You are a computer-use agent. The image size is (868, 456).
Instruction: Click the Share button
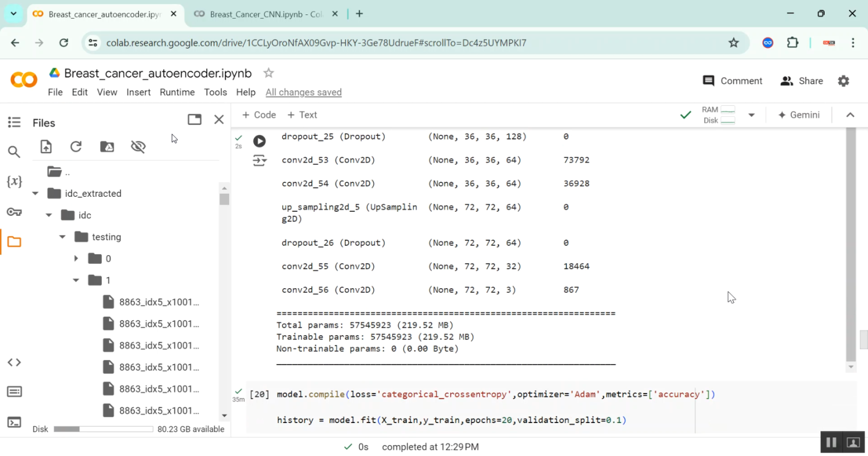(x=801, y=81)
